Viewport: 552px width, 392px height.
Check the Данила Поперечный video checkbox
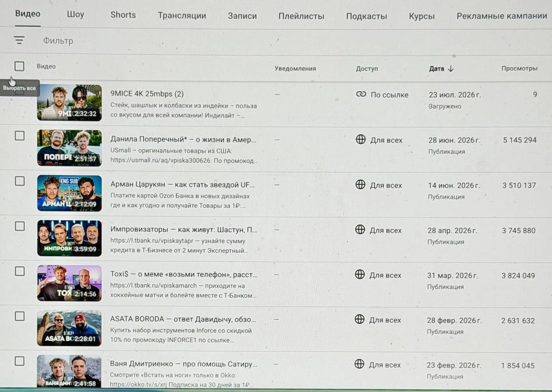point(19,136)
